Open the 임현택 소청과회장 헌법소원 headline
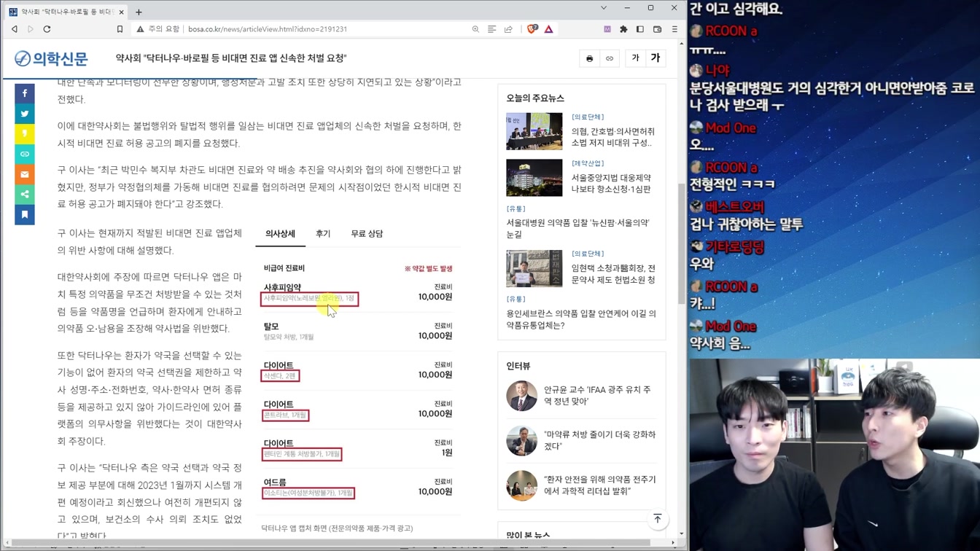The height and width of the screenshot is (551, 980). (613, 274)
